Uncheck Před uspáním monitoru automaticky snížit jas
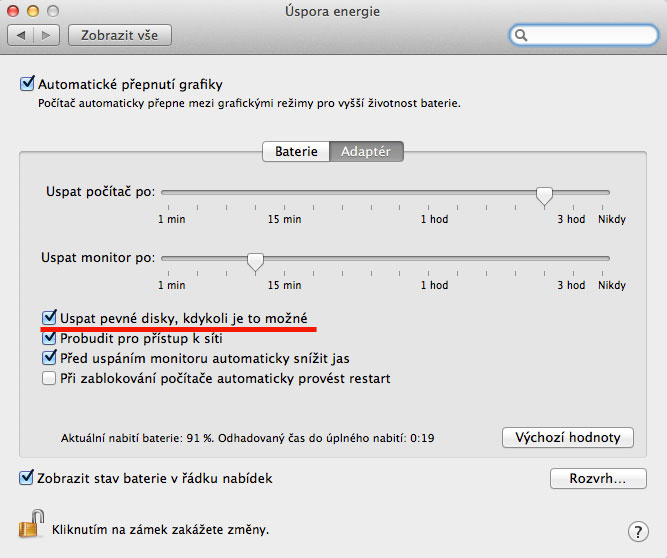The image size is (667, 558). [48, 358]
